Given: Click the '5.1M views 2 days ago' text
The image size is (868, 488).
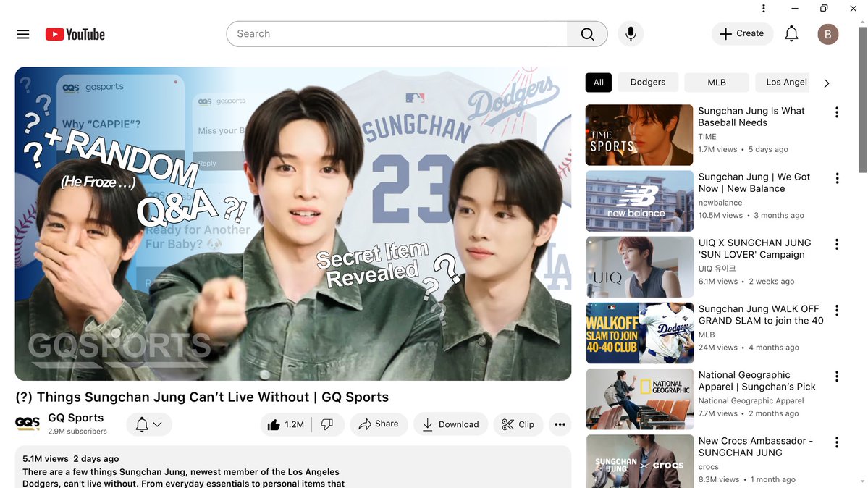Looking at the screenshot, I should coord(71,458).
